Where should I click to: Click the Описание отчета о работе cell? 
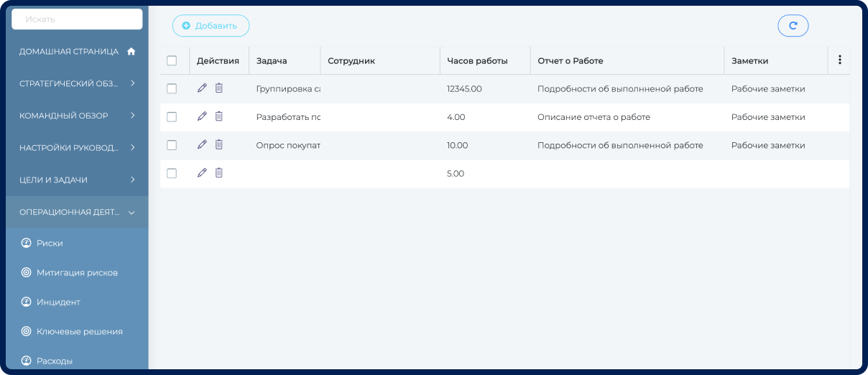click(627, 116)
